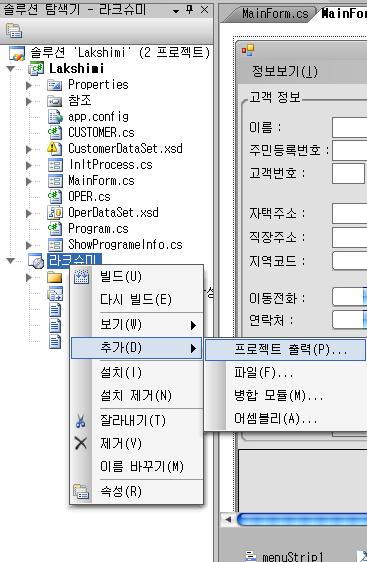Collapse the Lakshimi project node
The height and width of the screenshot is (562, 367).
point(11,68)
